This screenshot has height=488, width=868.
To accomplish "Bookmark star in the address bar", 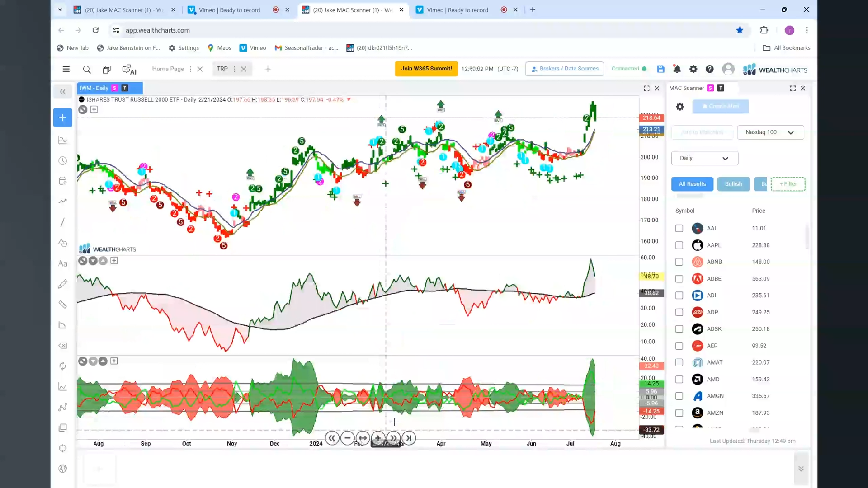I will pyautogui.click(x=740, y=30).
